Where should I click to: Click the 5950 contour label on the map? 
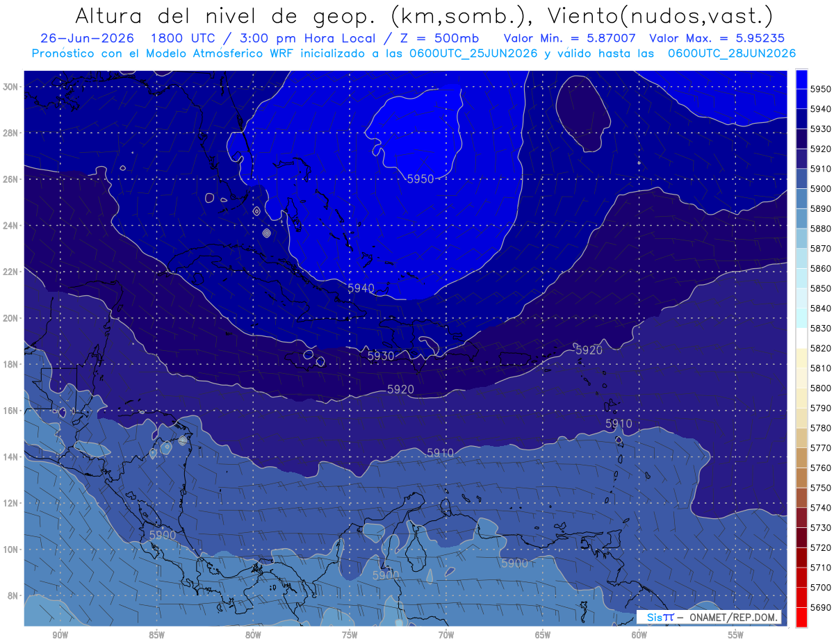click(x=420, y=179)
